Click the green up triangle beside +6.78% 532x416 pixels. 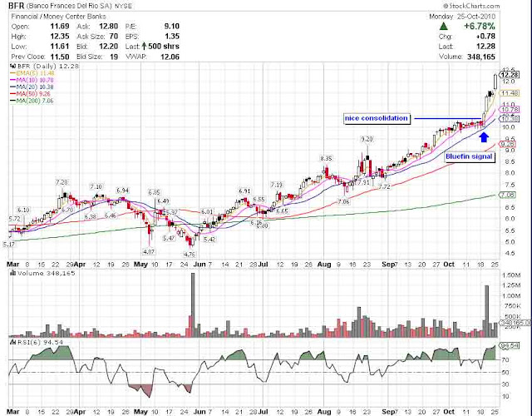tap(443, 27)
